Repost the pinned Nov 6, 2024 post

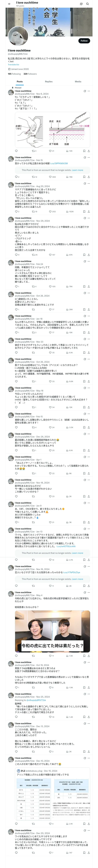tap(33, 151)
